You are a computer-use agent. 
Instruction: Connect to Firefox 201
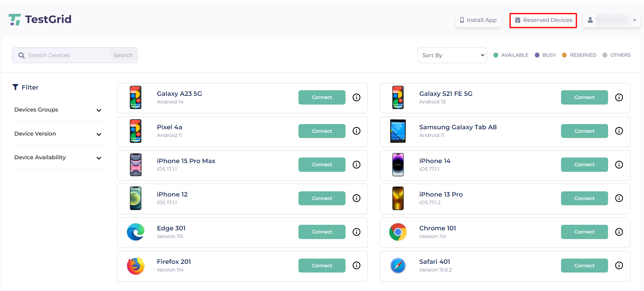[x=322, y=266]
